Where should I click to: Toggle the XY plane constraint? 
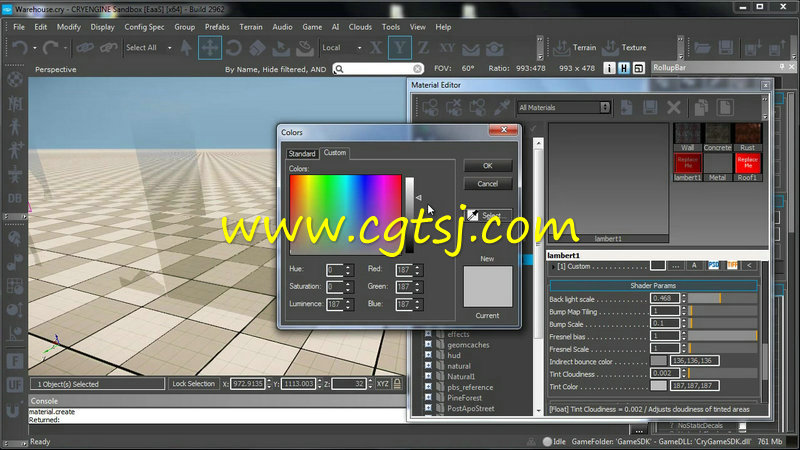447,48
